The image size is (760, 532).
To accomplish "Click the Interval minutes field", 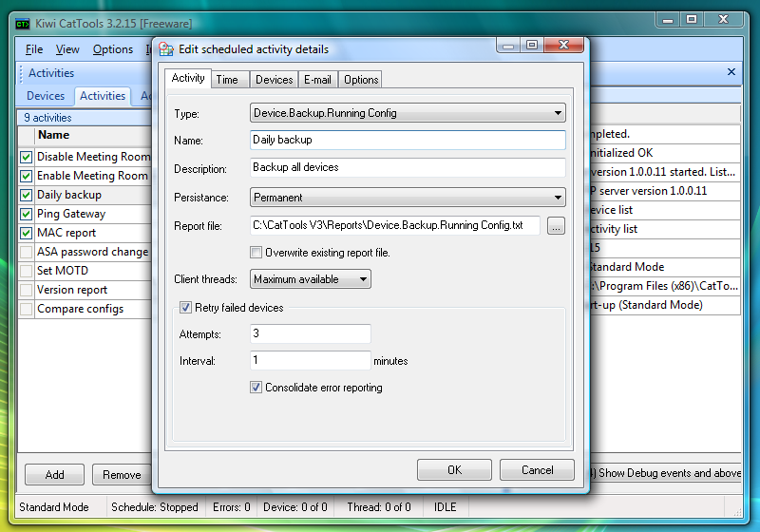I will 311,360.
